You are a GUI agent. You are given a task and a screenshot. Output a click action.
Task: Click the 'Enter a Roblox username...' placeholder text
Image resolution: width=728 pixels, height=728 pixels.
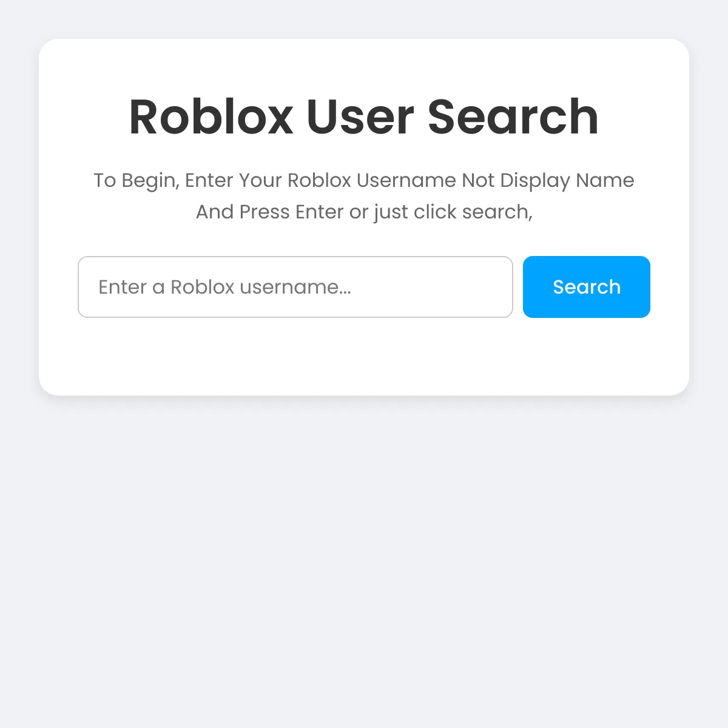click(224, 287)
